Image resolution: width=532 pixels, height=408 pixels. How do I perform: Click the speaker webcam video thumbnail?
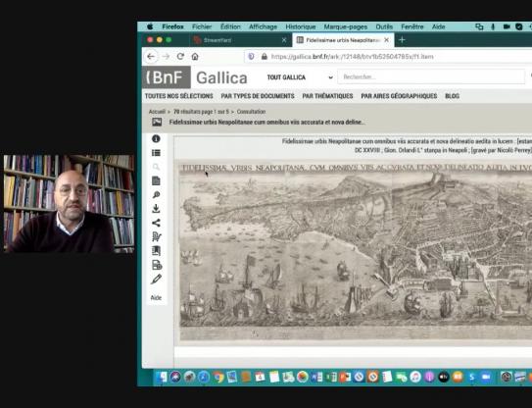point(69,203)
